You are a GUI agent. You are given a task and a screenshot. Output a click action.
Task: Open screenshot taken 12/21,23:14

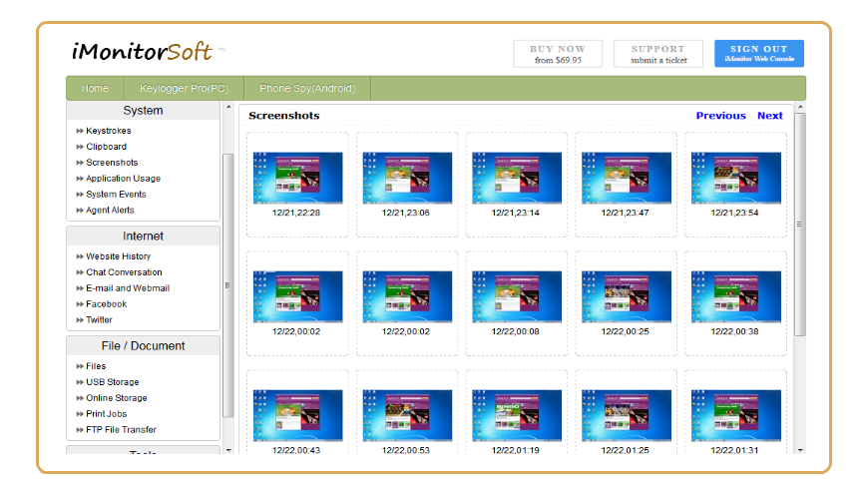point(517,178)
